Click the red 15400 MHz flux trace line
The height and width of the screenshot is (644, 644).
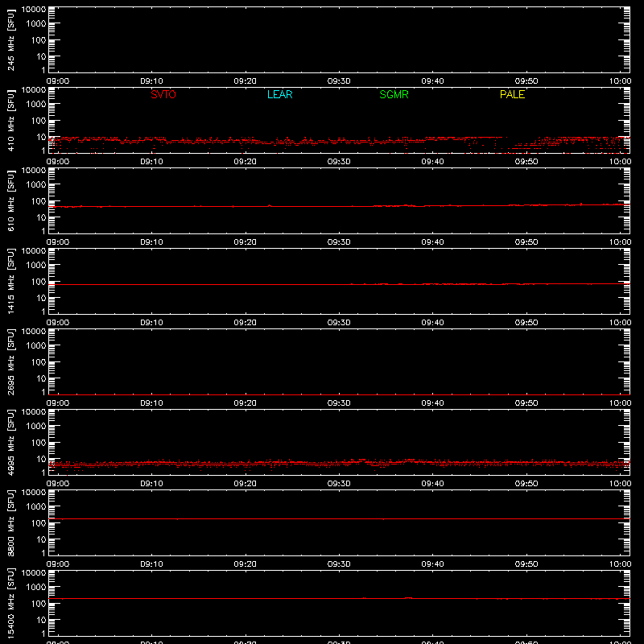339,598
